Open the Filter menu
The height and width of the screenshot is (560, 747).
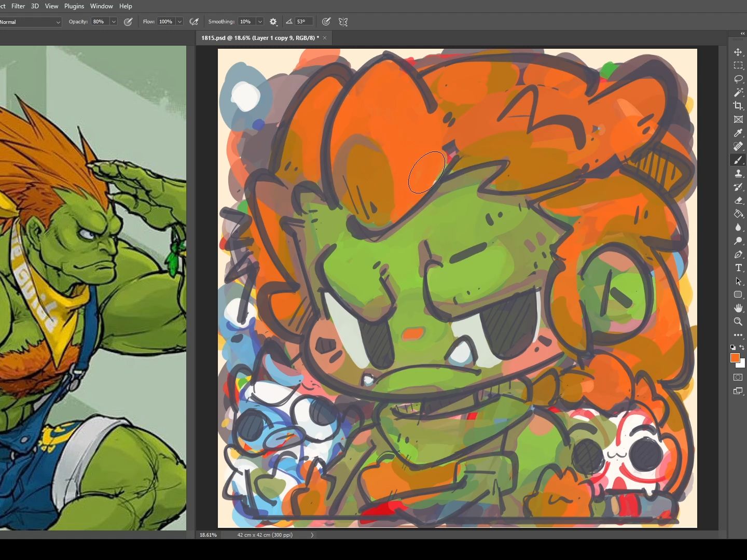(18, 6)
